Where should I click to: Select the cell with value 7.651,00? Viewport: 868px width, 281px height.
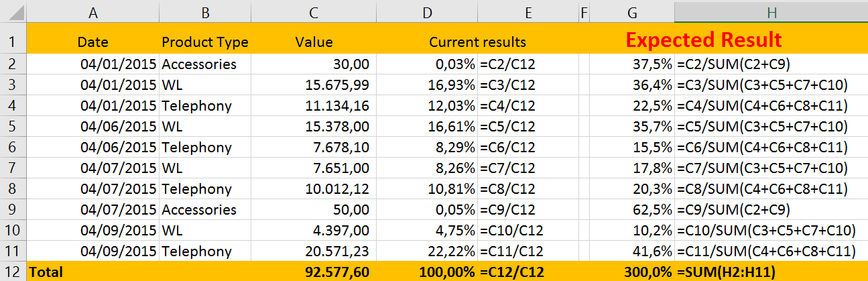[314, 168]
